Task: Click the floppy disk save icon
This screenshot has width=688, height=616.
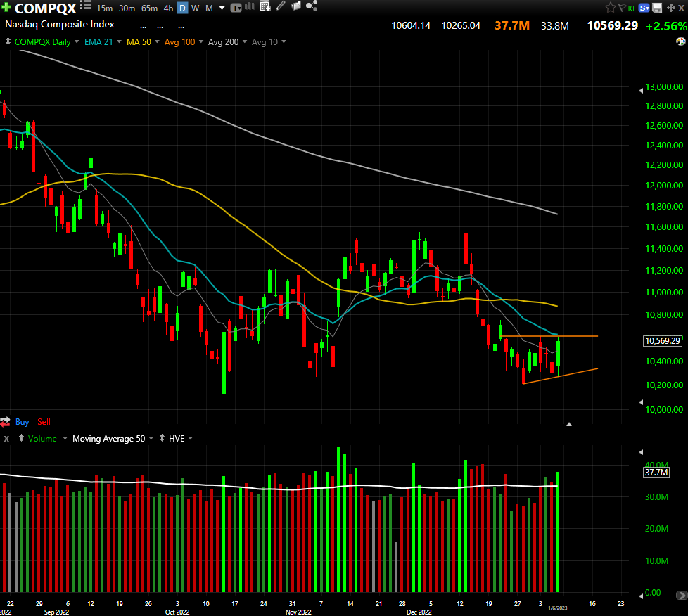Action: (x=657, y=8)
